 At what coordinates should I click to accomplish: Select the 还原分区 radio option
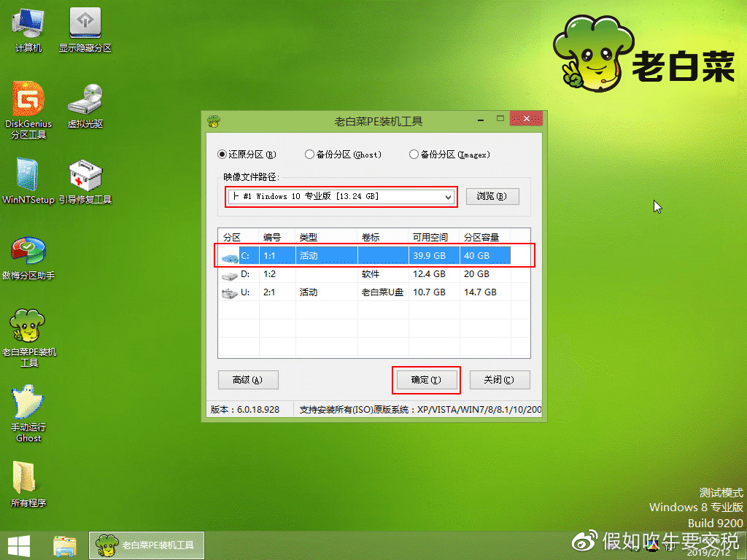pyautogui.click(x=221, y=155)
